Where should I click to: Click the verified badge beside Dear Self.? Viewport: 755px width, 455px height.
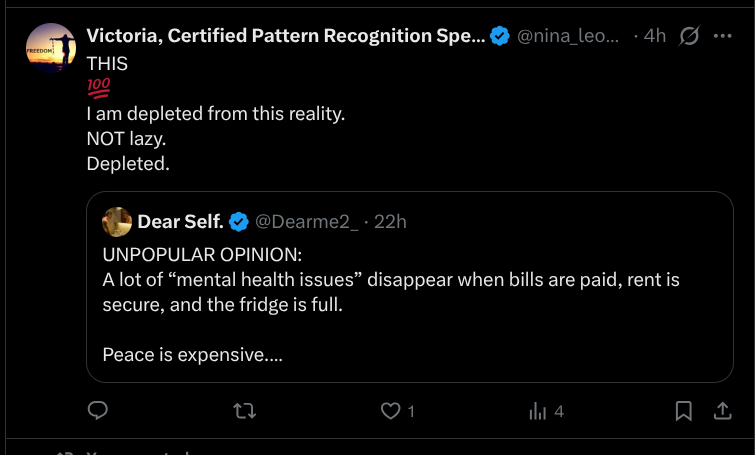click(x=239, y=221)
